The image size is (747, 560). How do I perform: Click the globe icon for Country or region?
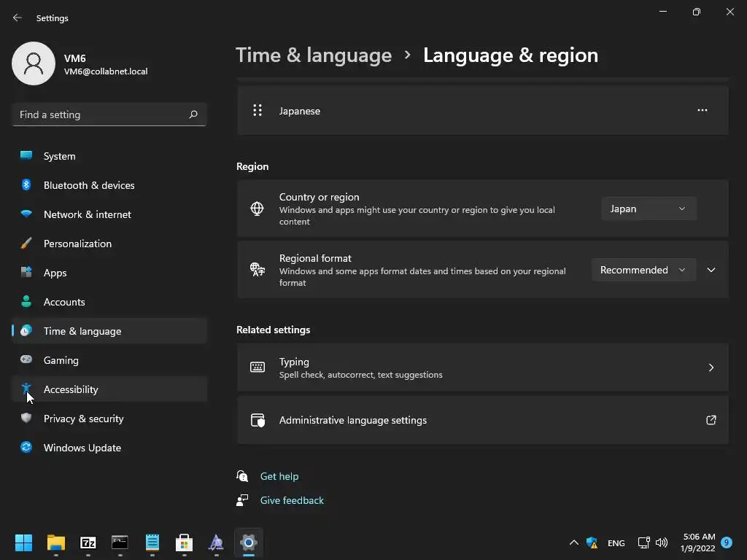point(258,209)
